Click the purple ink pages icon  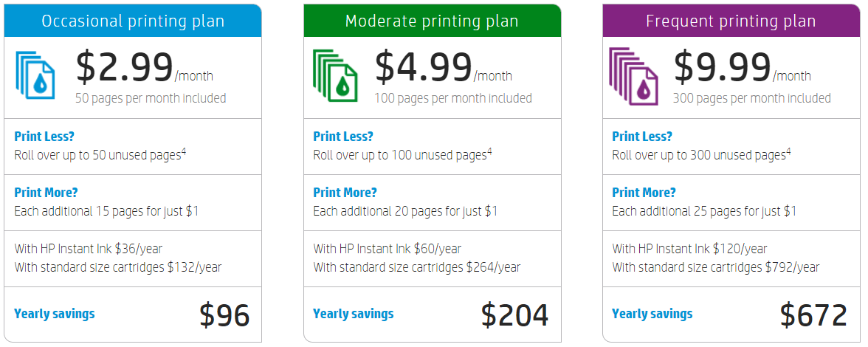[x=633, y=73]
